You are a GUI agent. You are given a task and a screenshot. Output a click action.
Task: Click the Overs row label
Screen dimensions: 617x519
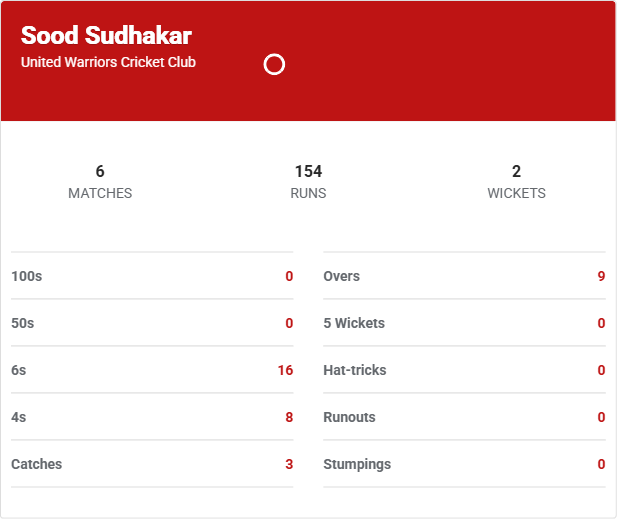click(341, 276)
